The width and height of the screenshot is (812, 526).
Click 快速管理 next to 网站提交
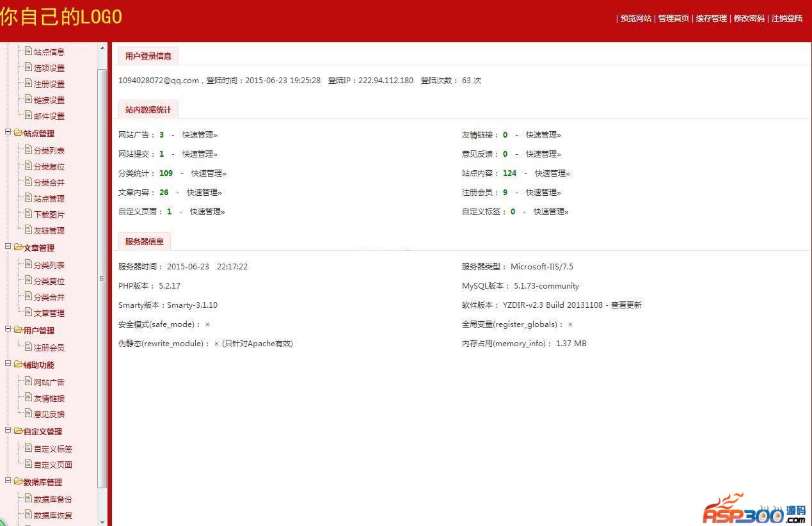pyautogui.click(x=200, y=154)
